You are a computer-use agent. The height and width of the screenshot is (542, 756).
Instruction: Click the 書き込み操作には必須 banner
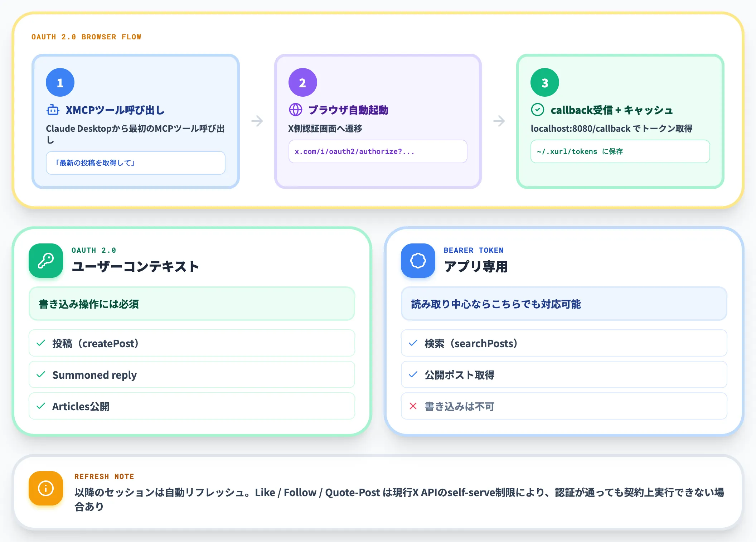click(x=192, y=304)
